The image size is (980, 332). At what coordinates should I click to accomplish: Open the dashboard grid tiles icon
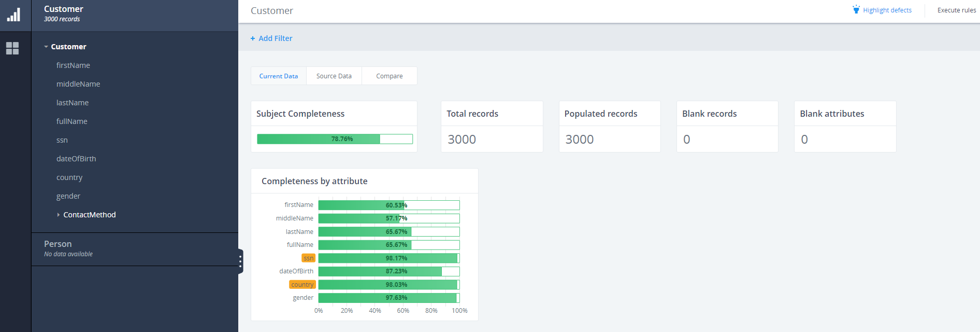pos(12,48)
